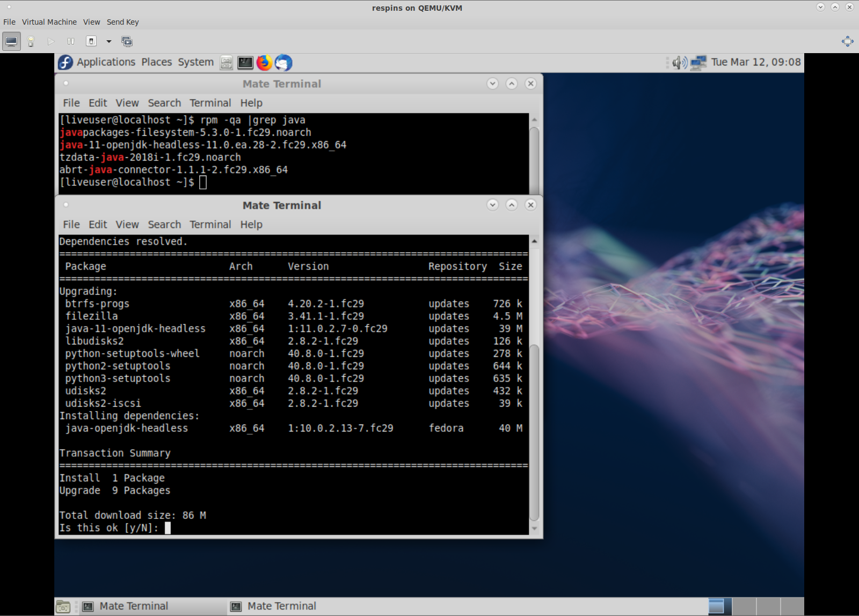Viewport: 859px width, 616px height.
Task: Maximize upper Mate Terminal window
Action: pos(512,84)
